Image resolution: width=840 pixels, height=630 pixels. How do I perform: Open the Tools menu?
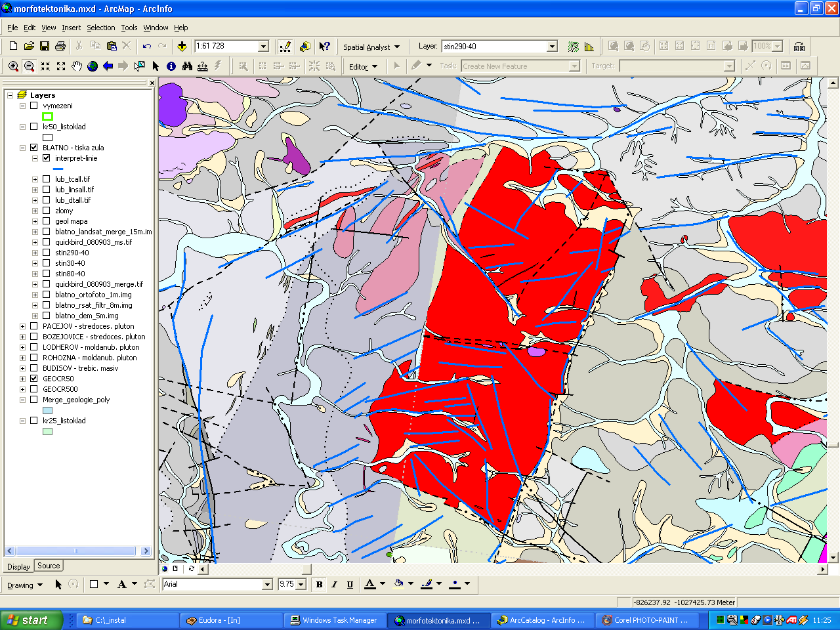pos(129,28)
